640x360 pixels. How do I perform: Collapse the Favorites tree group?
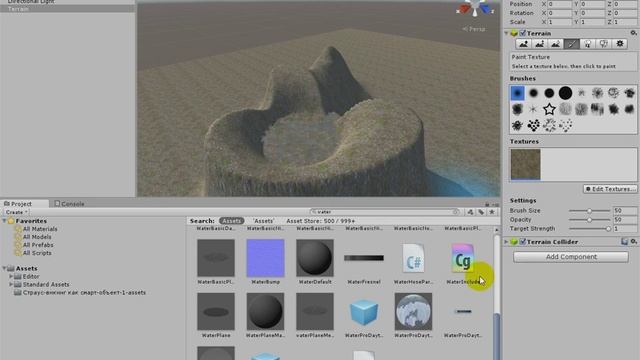point(4,221)
